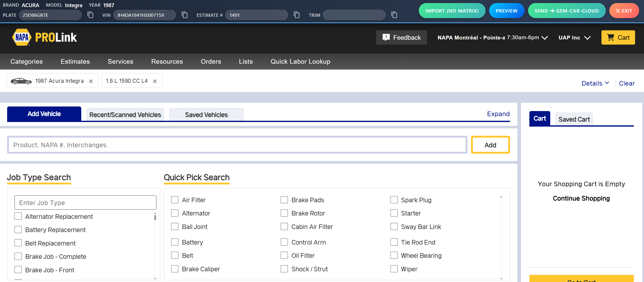Screen dimensions: 644x282
Task: Click the Preview button
Action: point(506,11)
